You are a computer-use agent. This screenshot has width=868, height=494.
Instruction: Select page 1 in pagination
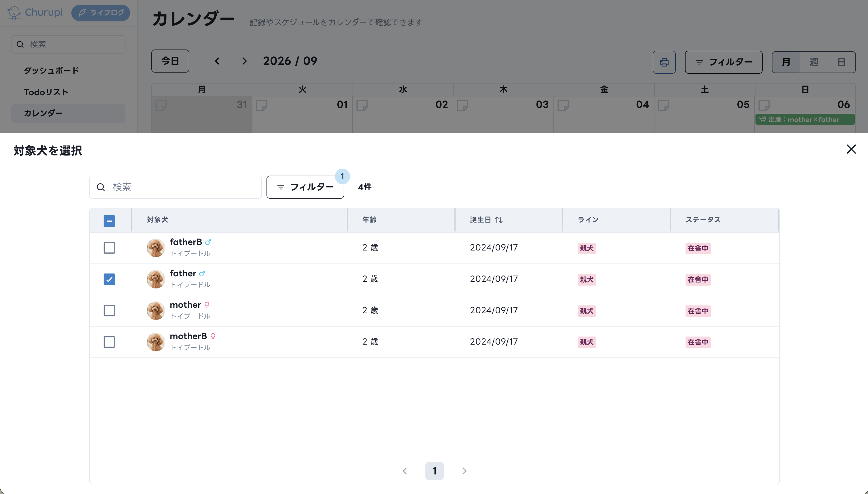[x=435, y=471]
